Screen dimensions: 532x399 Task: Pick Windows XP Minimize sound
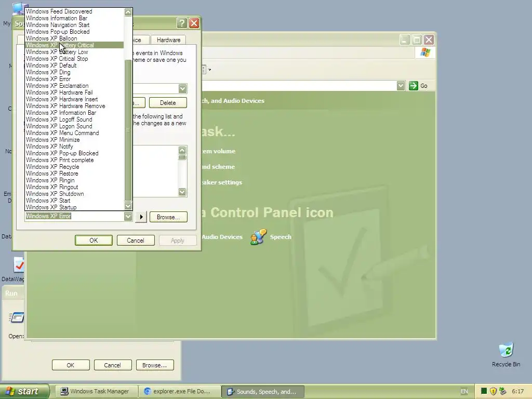tap(74, 140)
